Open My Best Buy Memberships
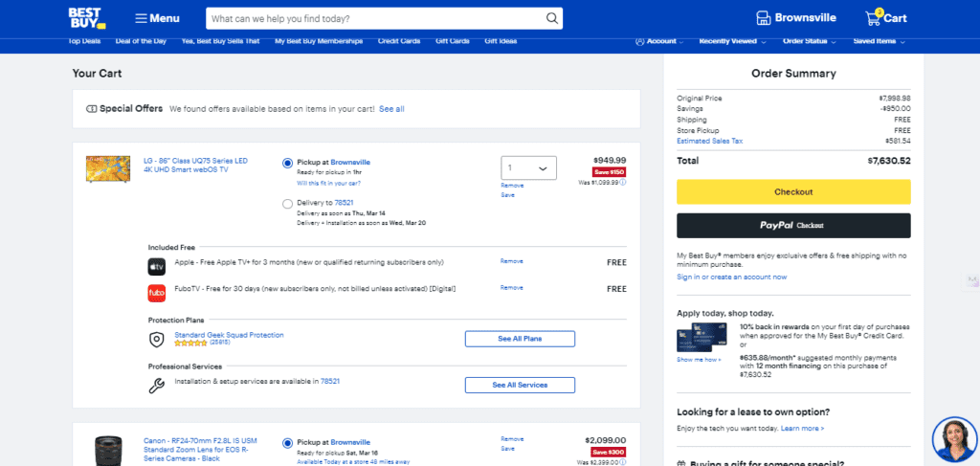980x466 pixels. pos(319,41)
